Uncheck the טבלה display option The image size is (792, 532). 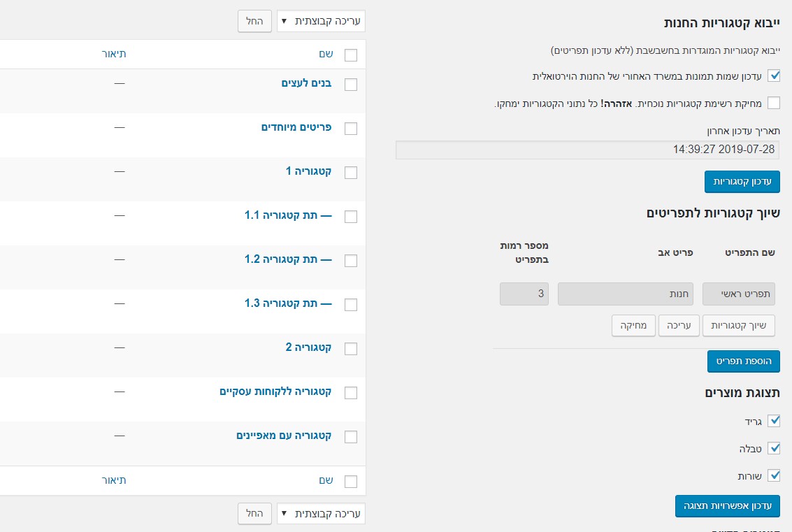[774, 448]
